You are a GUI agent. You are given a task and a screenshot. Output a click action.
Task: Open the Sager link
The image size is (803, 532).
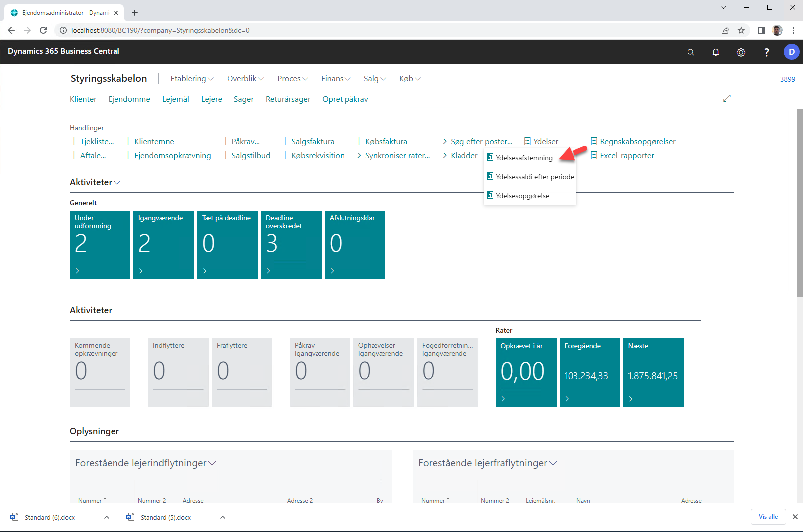[x=244, y=99]
